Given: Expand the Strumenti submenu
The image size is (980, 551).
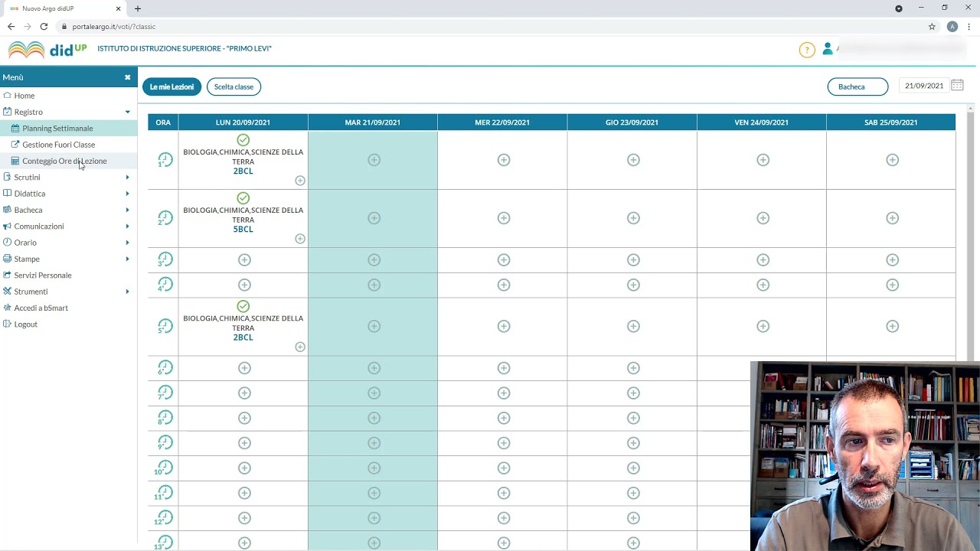Looking at the screenshot, I should 128,292.
